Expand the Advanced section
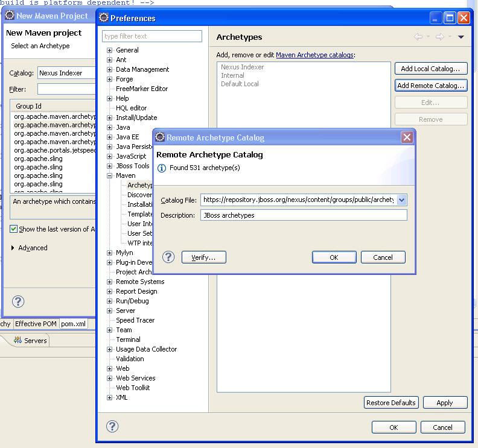Viewport: 478px width, 448px height. pos(14,248)
